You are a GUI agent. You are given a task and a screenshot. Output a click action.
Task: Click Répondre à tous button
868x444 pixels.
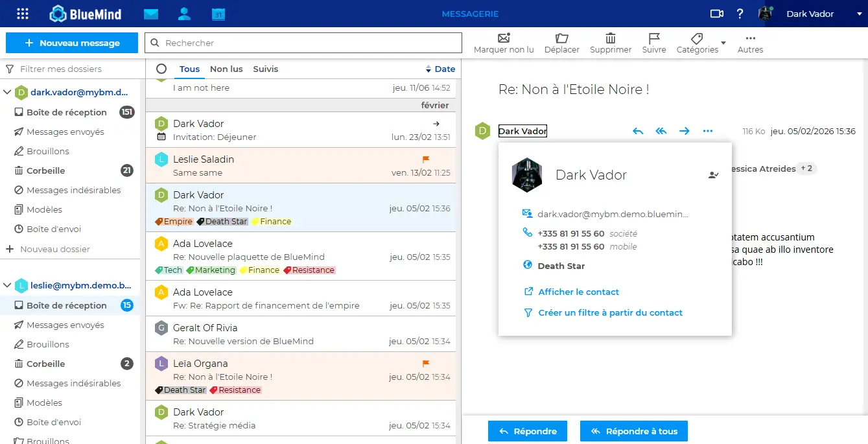coord(634,431)
